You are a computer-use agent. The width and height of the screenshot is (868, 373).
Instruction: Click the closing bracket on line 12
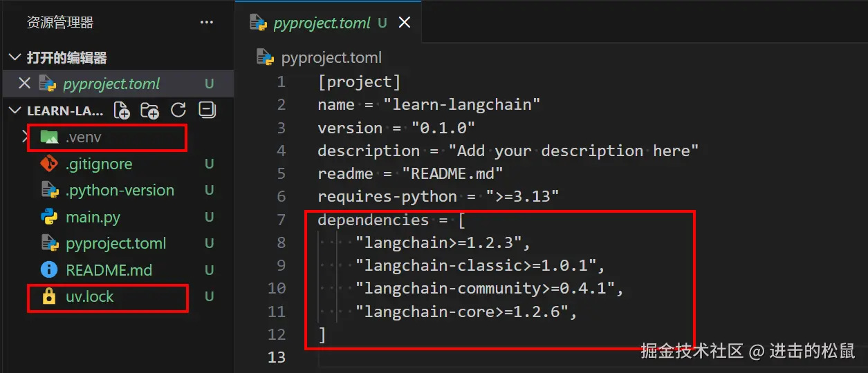322,334
